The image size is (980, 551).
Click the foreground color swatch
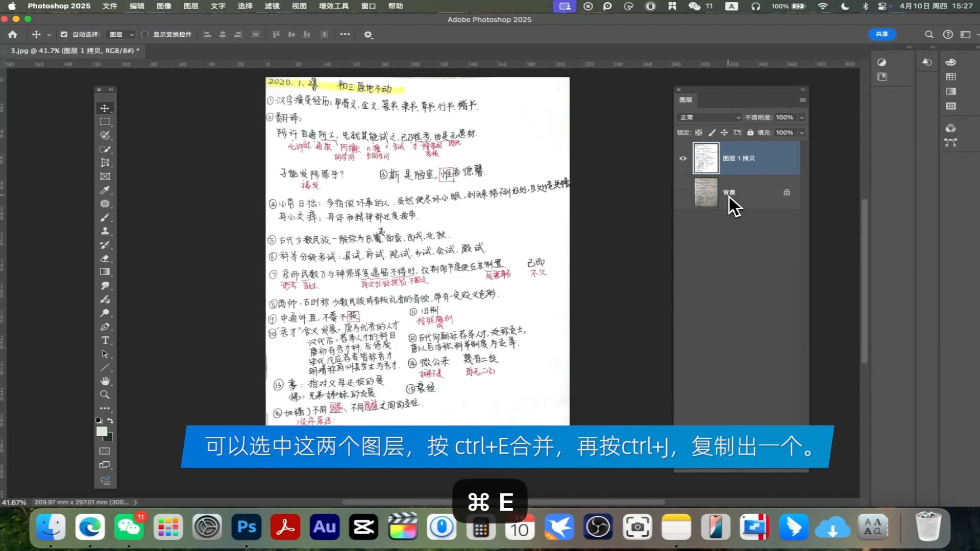pos(102,431)
